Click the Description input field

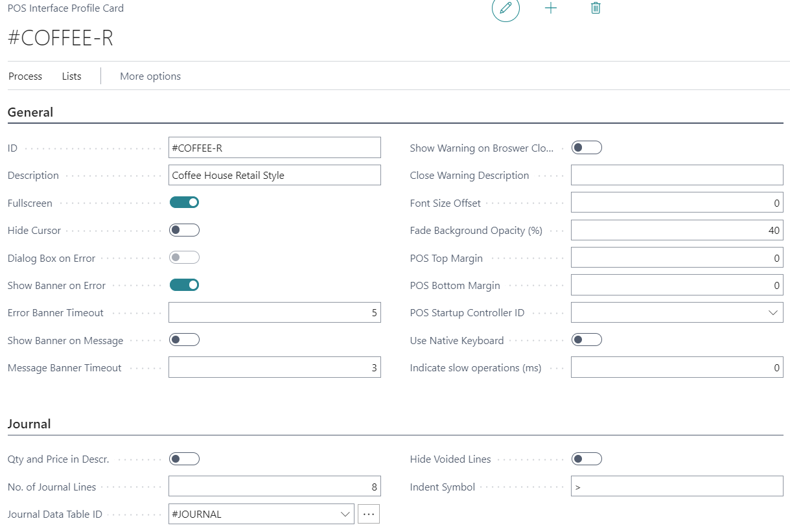click(274, 176)
